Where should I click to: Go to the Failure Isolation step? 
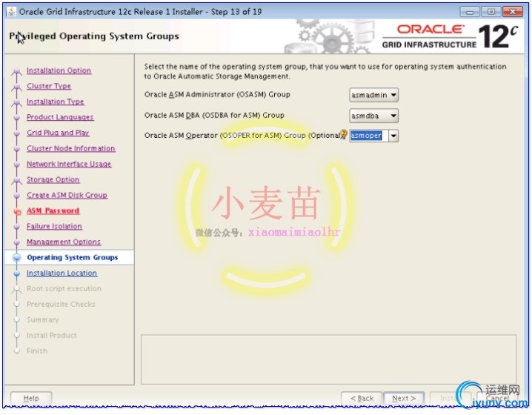[x=54, y=226]
